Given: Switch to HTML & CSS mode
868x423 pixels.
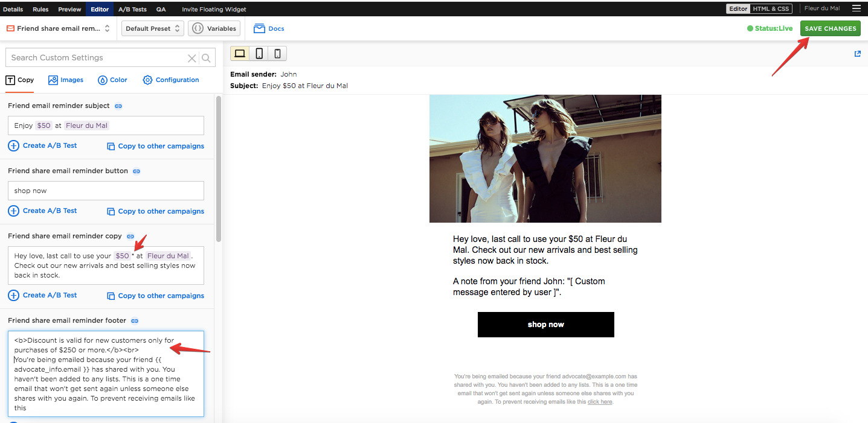Looking at the screenshot, I should pyautogui.click(x=771, y=8).
